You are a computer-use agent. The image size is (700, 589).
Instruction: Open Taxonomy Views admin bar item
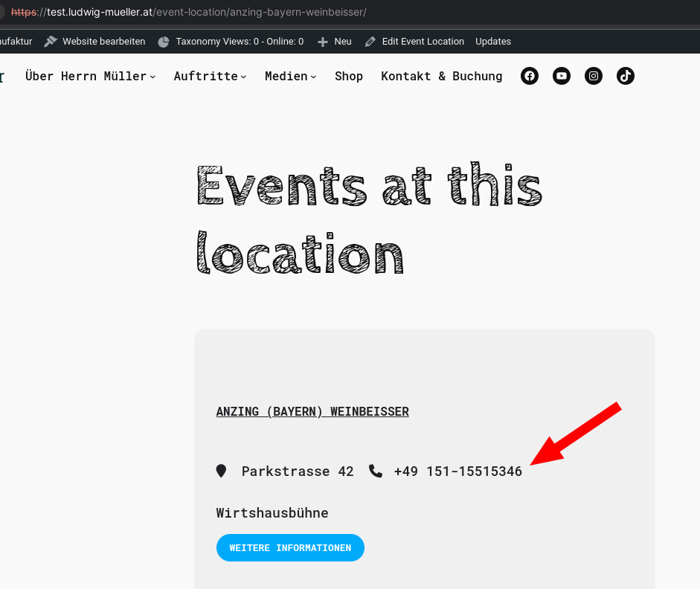[240, 42]
